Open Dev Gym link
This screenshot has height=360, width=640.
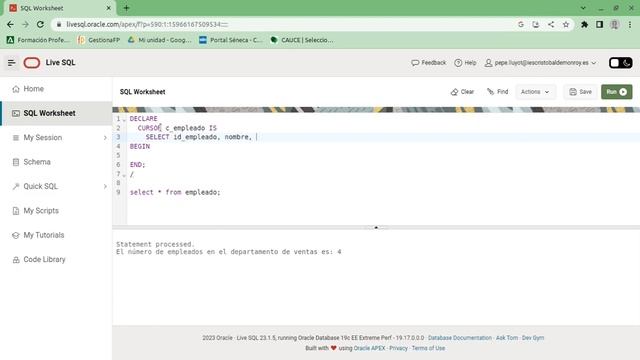533,338
